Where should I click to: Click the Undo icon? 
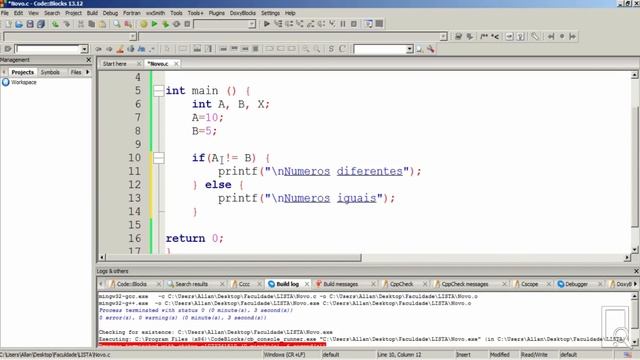click(x=55, y=24)
